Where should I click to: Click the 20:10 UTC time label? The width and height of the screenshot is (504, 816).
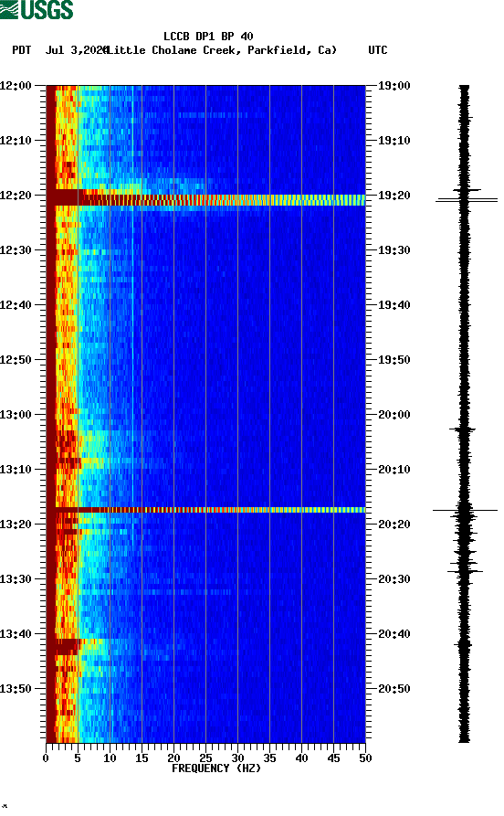pyautogui.click(x=394, y=470)
